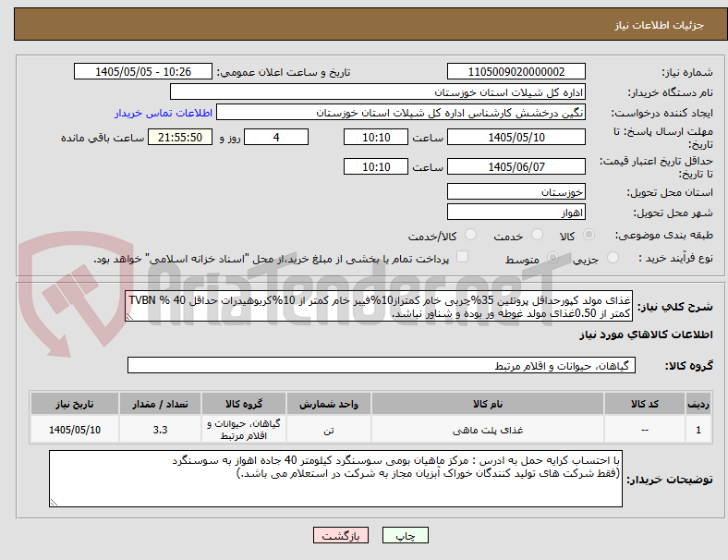This screenshot has width=728, height=560.
Task: Click the item name cell غذای پلت ماهی
Action: (x=488, y=430)
